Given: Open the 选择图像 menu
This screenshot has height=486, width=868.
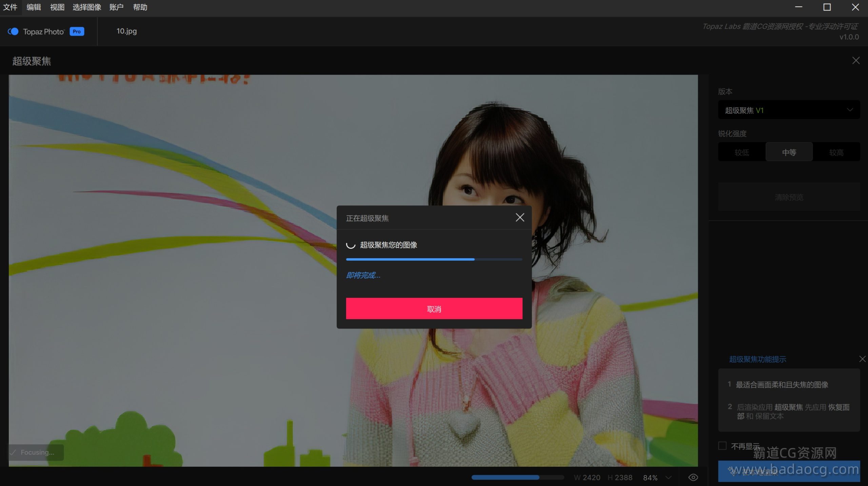Looking at the screenshot, I should 87,7.
